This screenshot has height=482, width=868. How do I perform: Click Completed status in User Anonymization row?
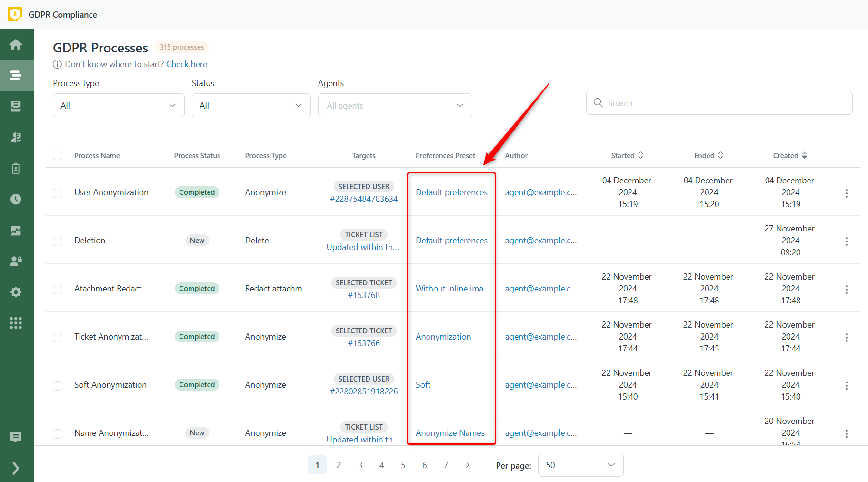[197, 192]
